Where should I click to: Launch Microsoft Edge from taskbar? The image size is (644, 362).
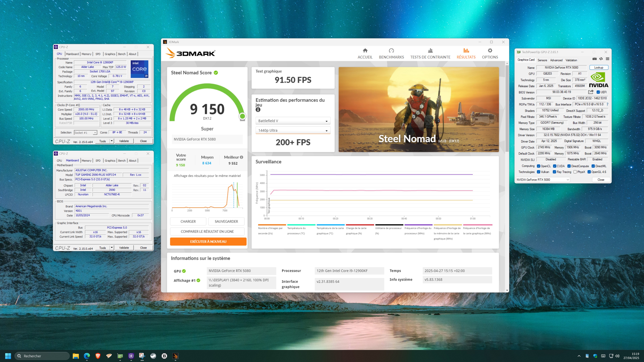pos(87,356)
